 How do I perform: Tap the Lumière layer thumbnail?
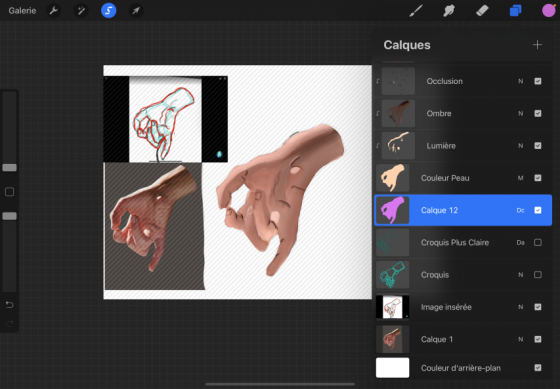pyautogui.click(x=398, y=146)
